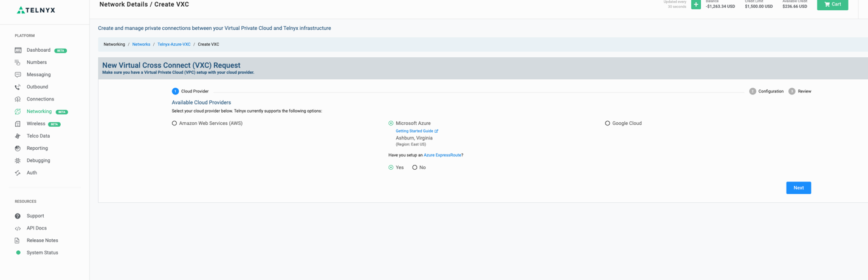Click the Networking sidebar icon
868x280 pixels.
click(18, 111)
